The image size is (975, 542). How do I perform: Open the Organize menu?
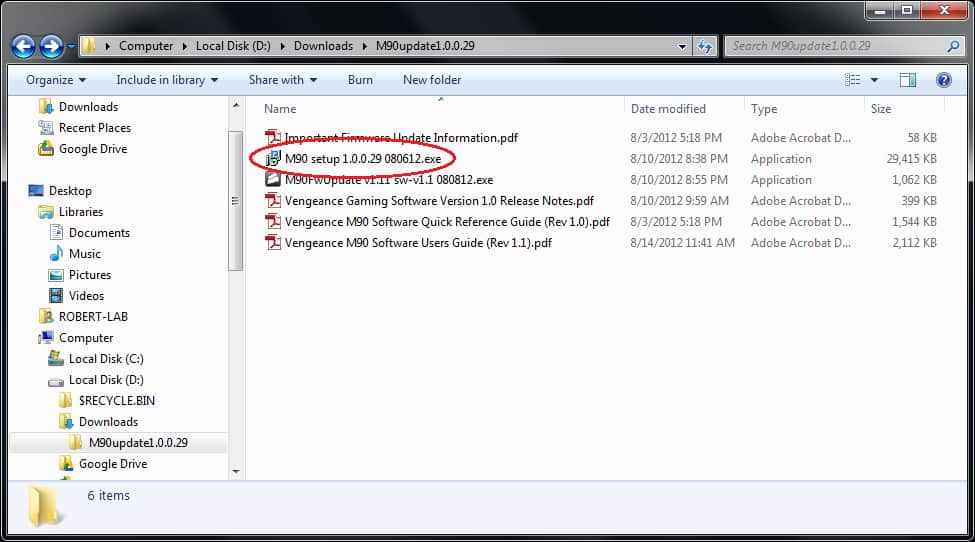pos(56,80)
